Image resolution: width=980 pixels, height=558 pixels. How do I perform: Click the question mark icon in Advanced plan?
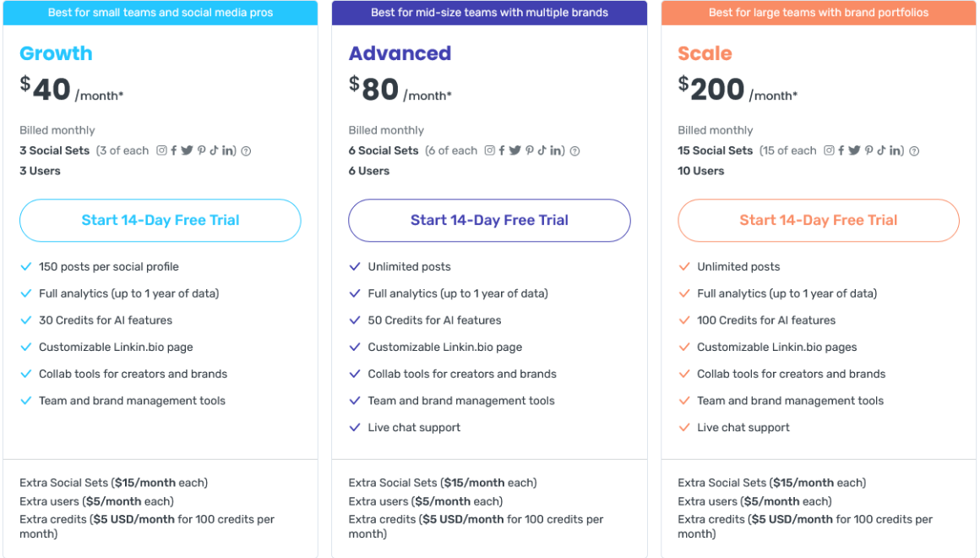point(574,150)
